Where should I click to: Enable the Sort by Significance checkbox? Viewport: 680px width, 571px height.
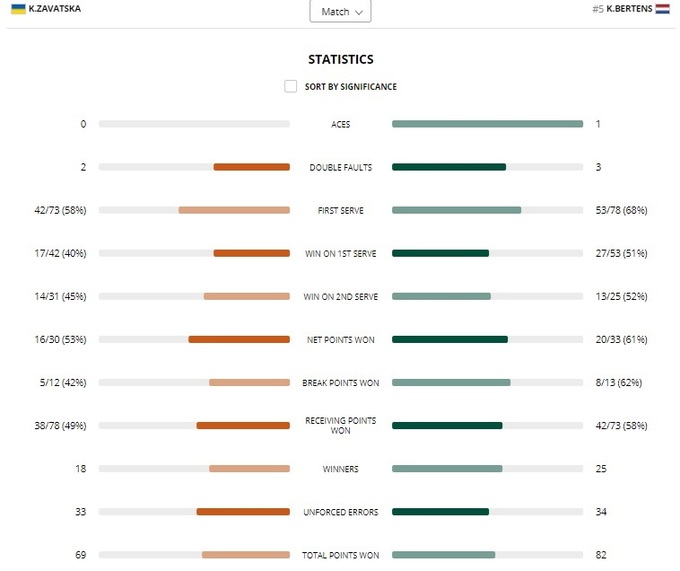pos(290,87)
